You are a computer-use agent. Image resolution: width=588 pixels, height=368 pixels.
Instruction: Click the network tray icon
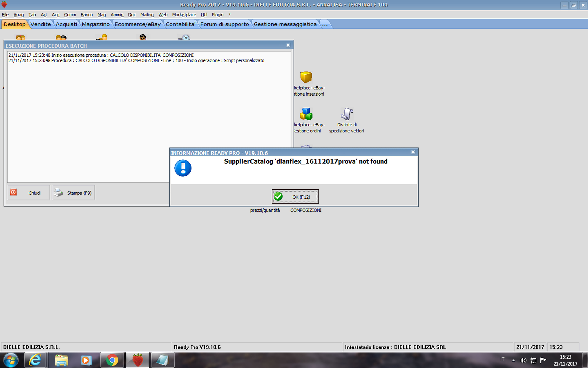click(x=533, y=360)
